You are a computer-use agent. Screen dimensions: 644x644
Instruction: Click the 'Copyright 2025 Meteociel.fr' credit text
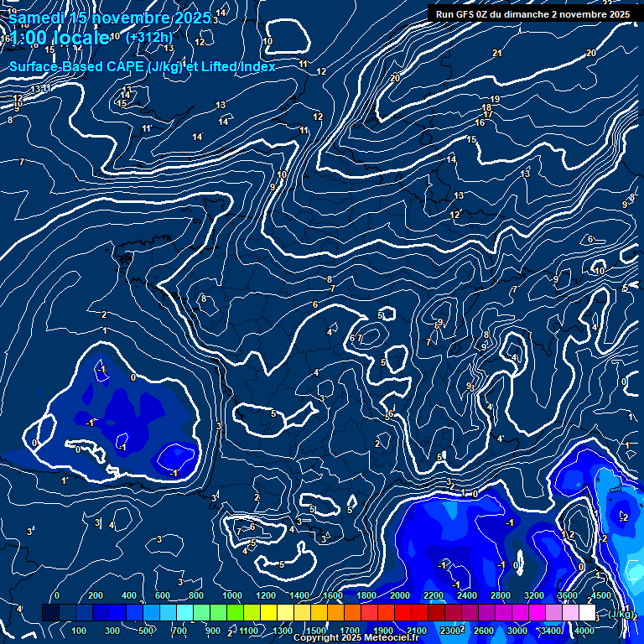(x=356, y=637)
